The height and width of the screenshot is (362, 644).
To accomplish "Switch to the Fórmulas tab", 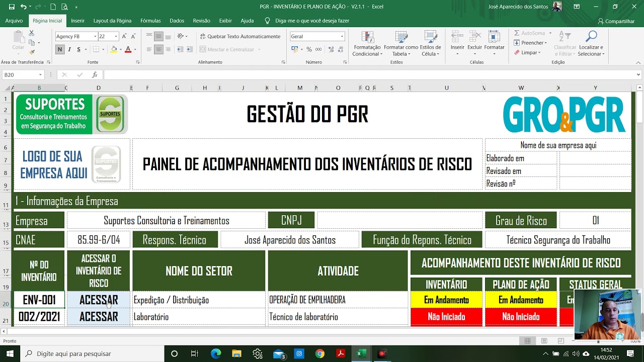I will (150, 21).
